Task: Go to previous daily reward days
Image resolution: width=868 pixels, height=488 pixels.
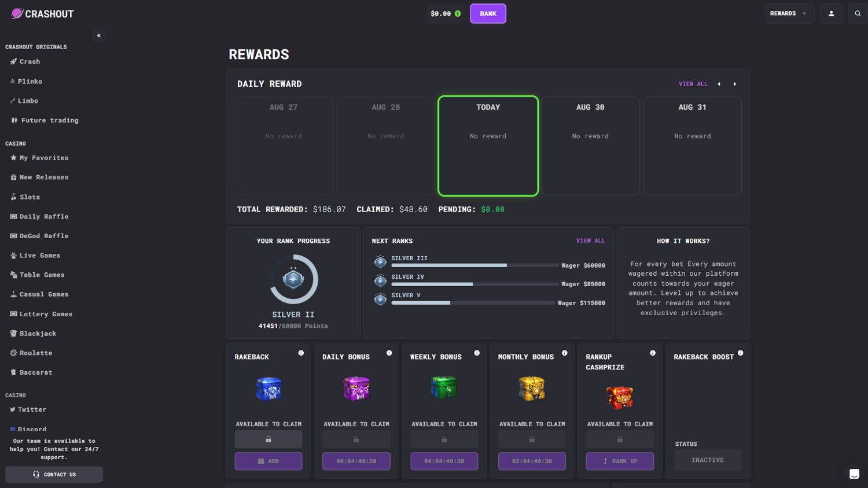Action: (x=719, y=84)
